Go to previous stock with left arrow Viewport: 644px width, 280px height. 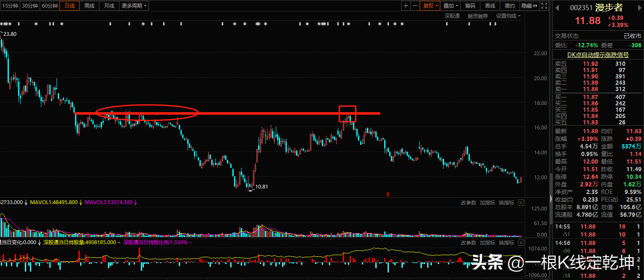557,8
